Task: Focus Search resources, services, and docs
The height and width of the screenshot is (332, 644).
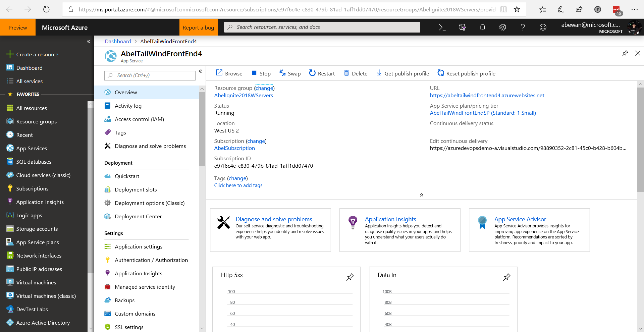Action: [322, 27]
